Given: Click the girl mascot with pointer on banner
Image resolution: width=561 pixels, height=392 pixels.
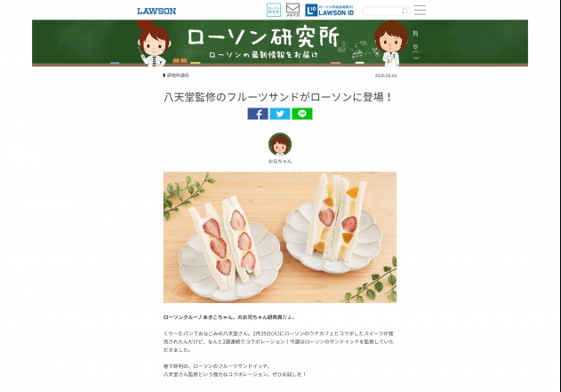Looking at the screenshot, I should click(154, 44).
